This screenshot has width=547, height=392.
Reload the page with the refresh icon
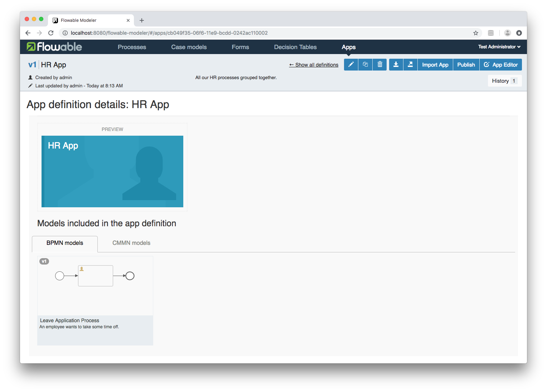coord(51,33)
